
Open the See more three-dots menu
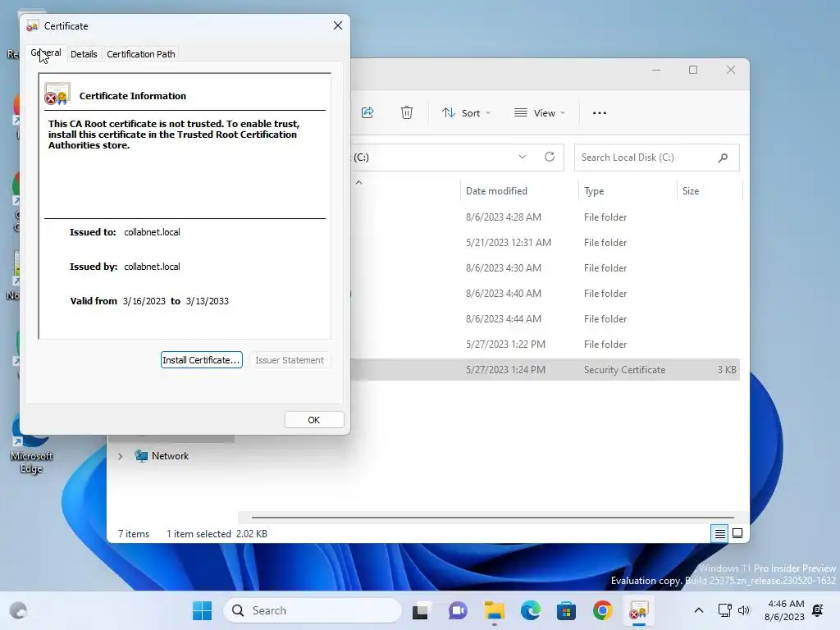(x=600, y=113)
